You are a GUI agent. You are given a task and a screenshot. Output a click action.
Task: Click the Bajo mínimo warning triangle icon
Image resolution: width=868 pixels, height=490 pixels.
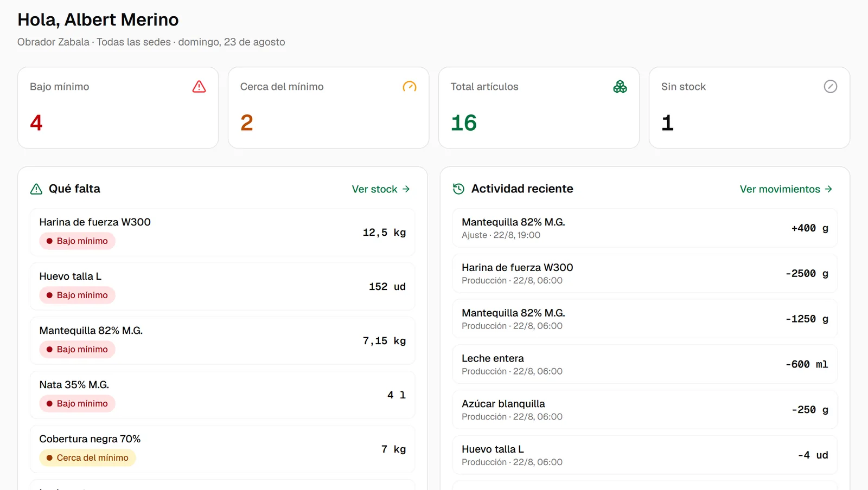coord(199,87)
